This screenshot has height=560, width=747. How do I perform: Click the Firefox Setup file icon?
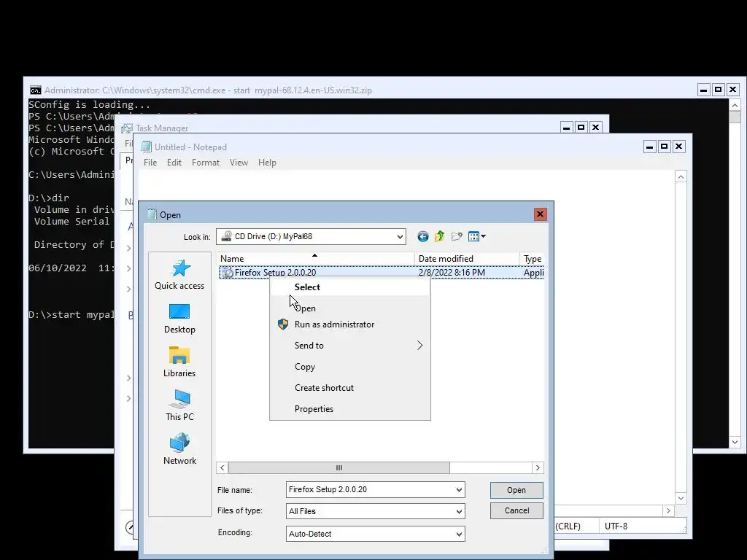pyautogui.click(x=228, y=273)
